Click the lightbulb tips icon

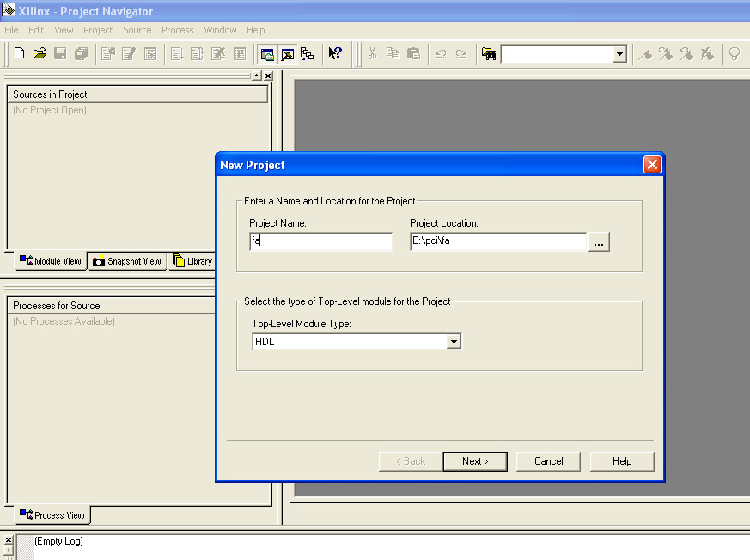[735, 53]
